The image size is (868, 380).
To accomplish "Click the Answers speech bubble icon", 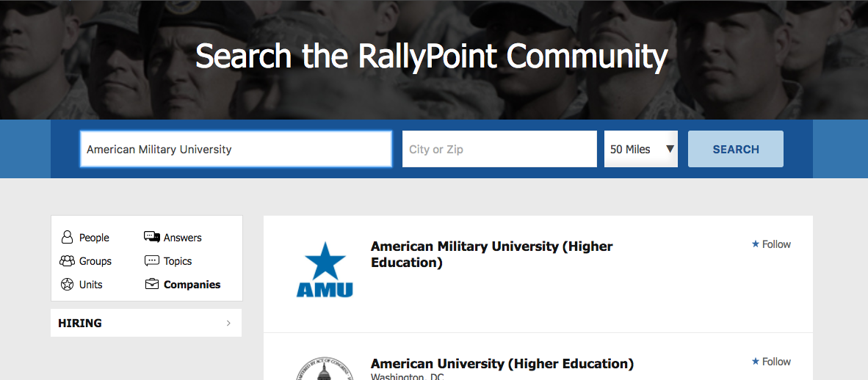I will [152, 237].
